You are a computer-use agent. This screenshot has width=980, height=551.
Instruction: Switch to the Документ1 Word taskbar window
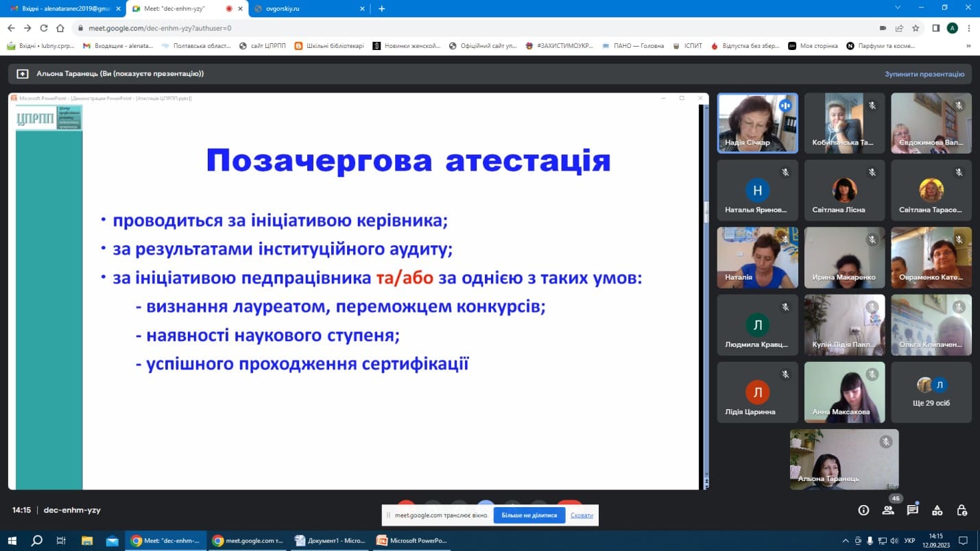pyautogui.click(x=331, y=541)
